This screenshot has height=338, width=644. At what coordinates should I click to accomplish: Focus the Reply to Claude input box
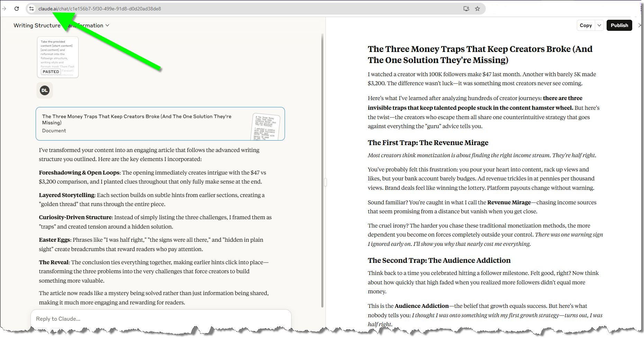[x=161, y=319]
